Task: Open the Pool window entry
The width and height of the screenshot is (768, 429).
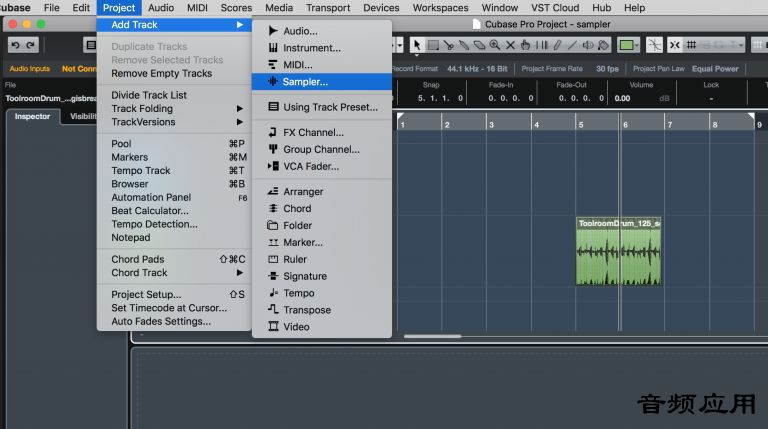Action: (x=174, y=144)
